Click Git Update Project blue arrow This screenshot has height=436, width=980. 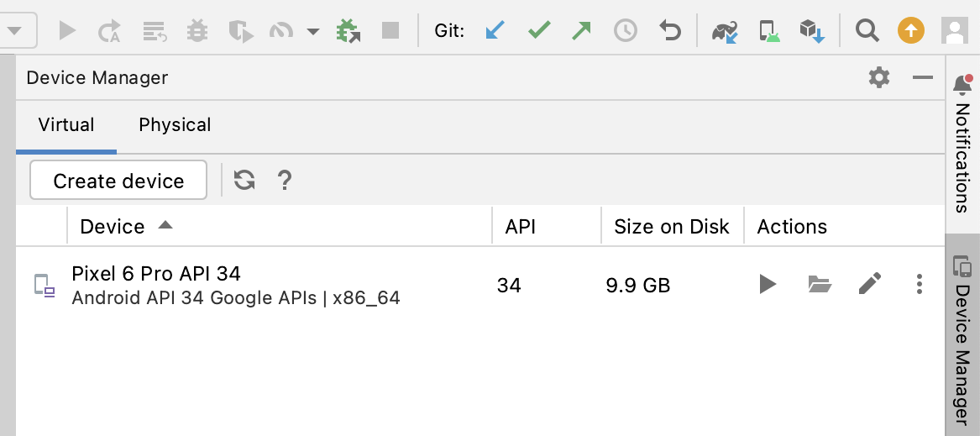pos(495,31)
